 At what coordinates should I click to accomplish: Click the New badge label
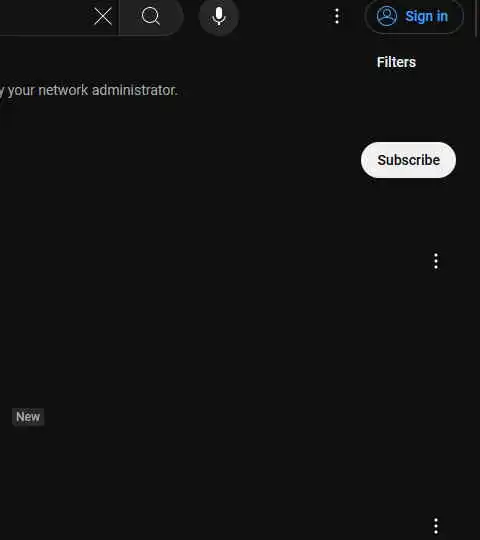(x=28, y=417)
